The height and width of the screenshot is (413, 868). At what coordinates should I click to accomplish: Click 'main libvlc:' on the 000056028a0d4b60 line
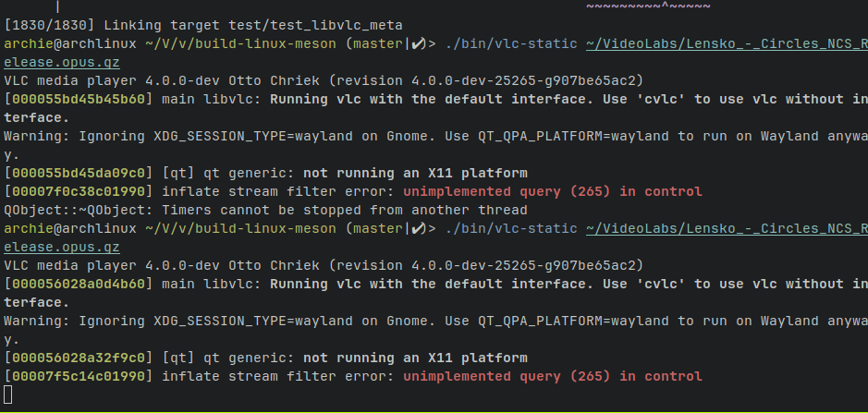click(213, 284)
